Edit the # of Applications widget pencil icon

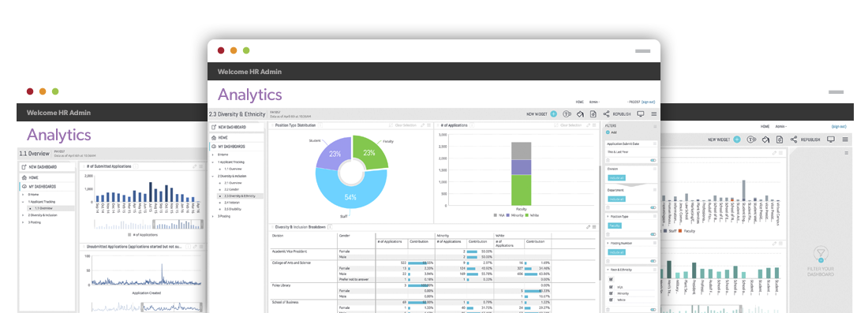(589, 125)
